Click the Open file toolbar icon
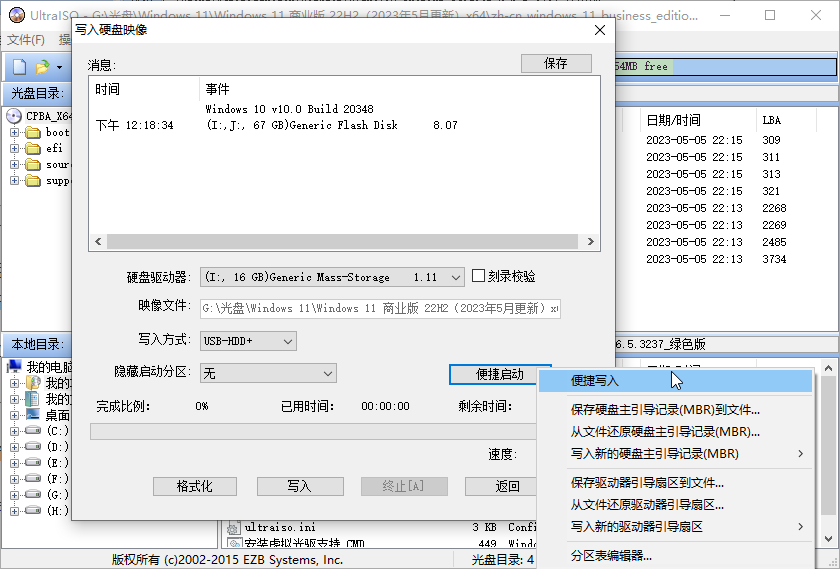 point(42,67)
